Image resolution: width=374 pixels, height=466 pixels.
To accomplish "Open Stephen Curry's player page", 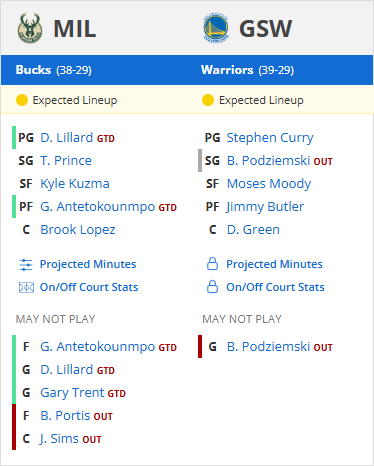I will coord(270,138).
